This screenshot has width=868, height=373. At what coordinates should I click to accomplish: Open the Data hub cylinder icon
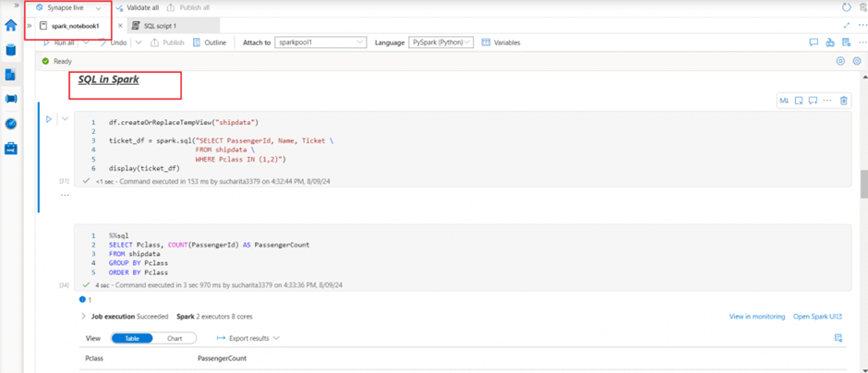tap(11, 50)
